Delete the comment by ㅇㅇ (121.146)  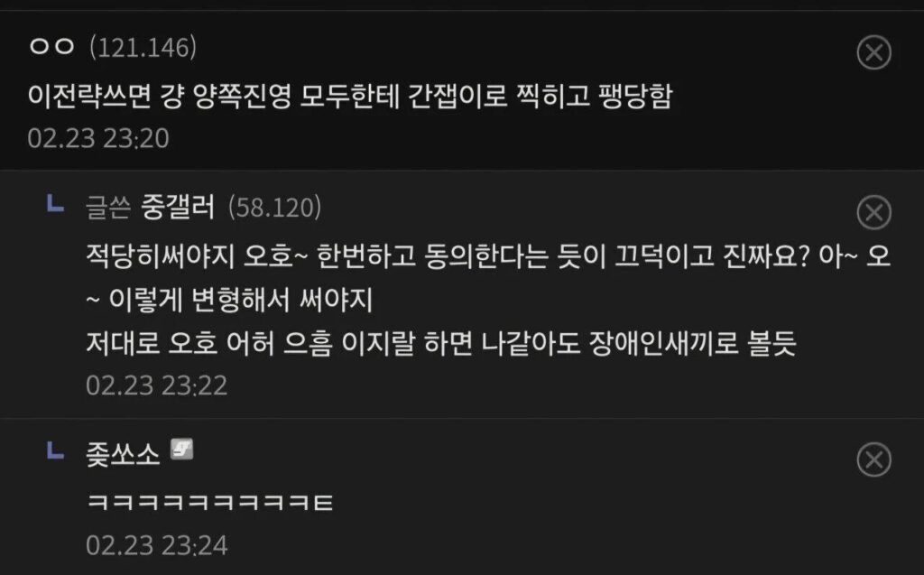click(873, 52)
